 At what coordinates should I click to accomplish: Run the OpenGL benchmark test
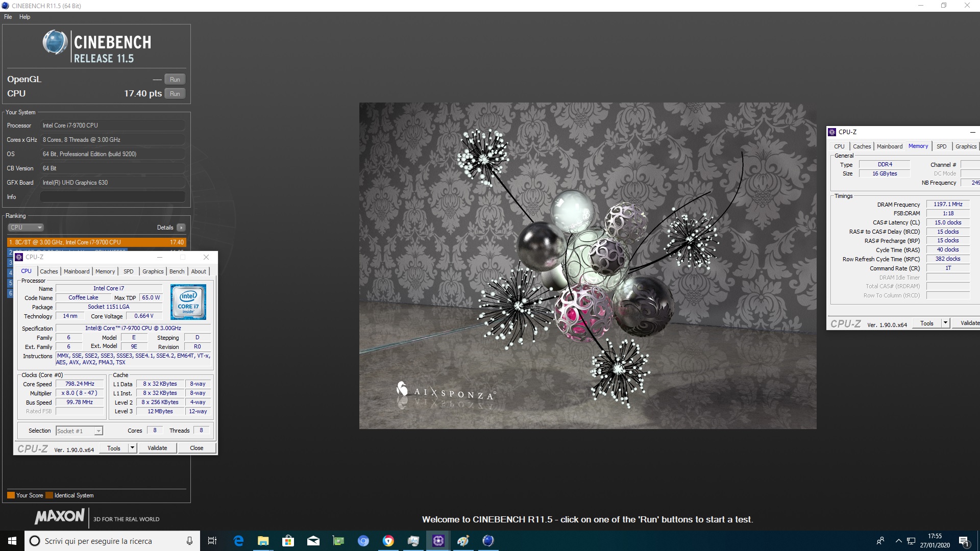175,80
